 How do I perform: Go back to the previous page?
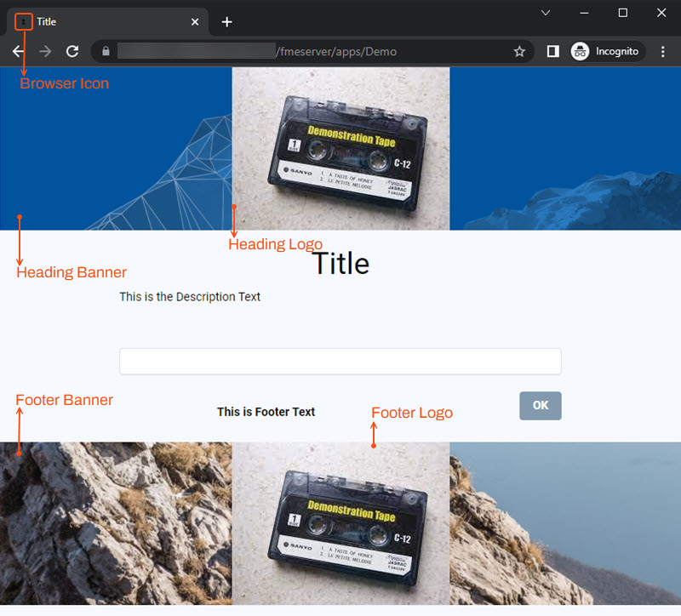(x=18, y=52)
